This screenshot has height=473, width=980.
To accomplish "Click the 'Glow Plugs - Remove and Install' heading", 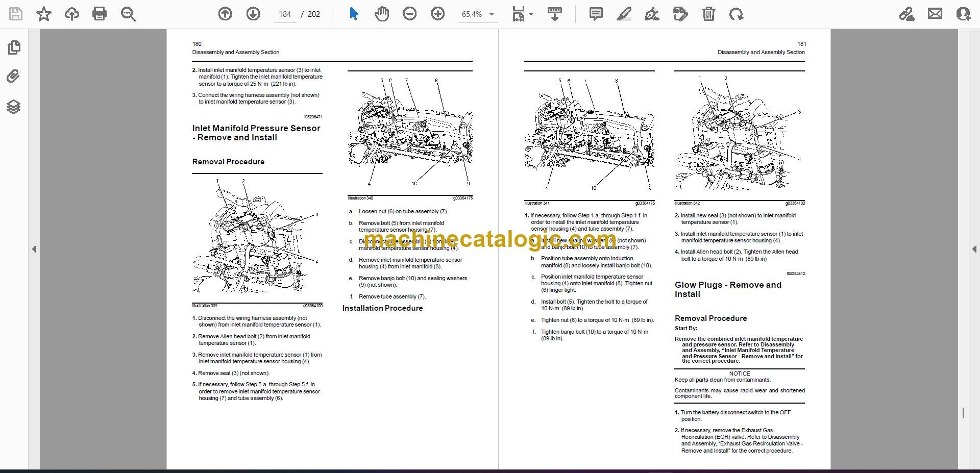I will coord(728,289).
